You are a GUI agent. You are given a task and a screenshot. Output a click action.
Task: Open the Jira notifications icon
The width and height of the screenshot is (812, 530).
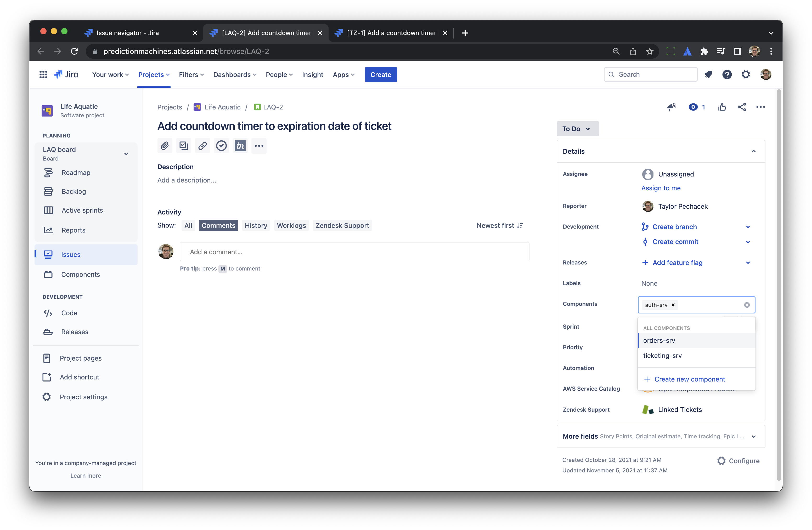tap(708, 74)
